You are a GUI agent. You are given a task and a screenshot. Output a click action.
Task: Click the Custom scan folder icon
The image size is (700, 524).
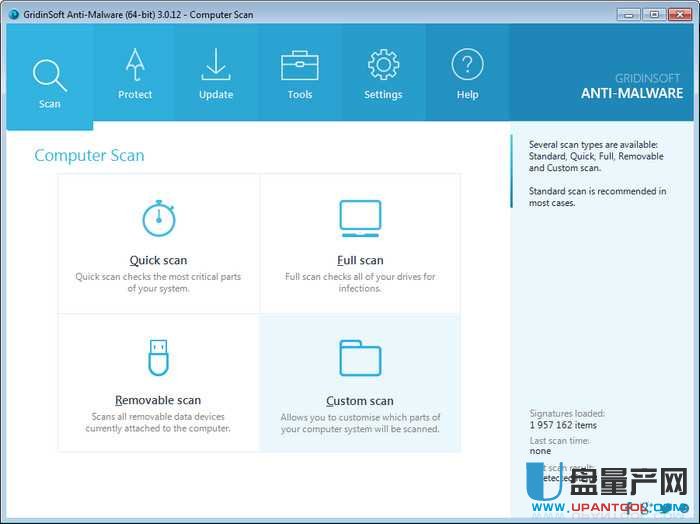point(360,357)
